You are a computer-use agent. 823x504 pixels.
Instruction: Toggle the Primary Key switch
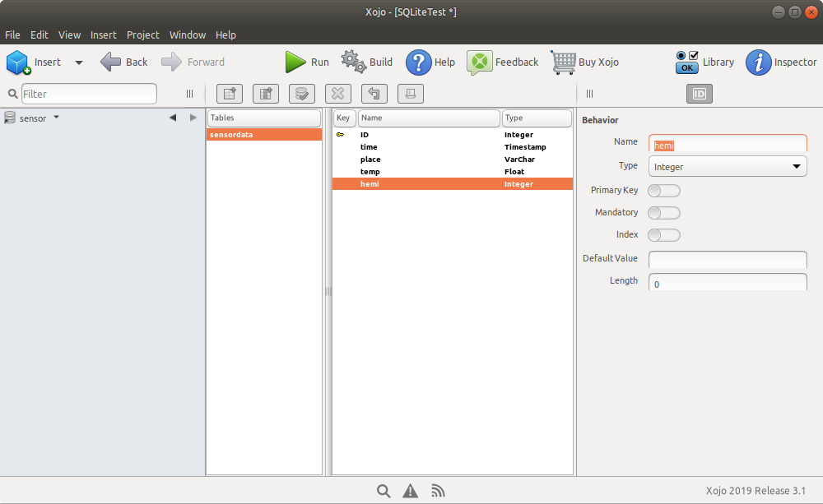(x=664, y=191)
